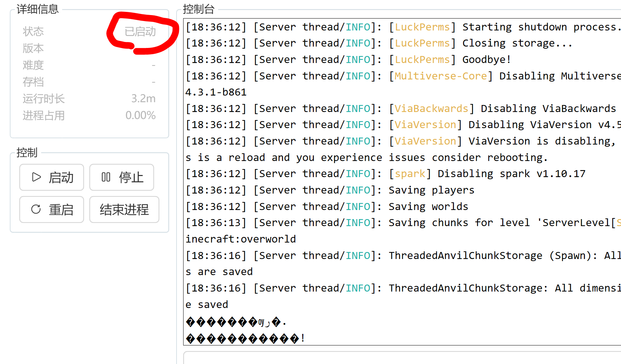Collapse the 控制台 console panel header
The image size is (621, 364).
199,9
